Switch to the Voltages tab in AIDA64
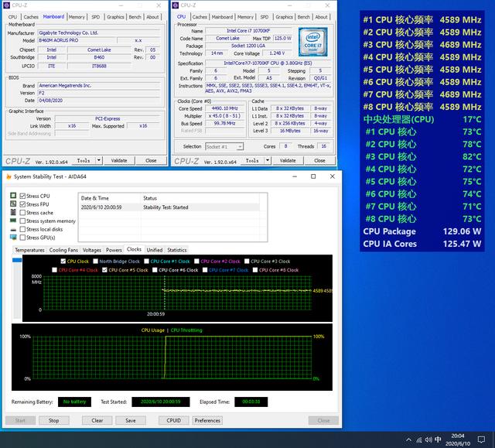The height and width of the screenshot is (448, 495). coord(92,250)
